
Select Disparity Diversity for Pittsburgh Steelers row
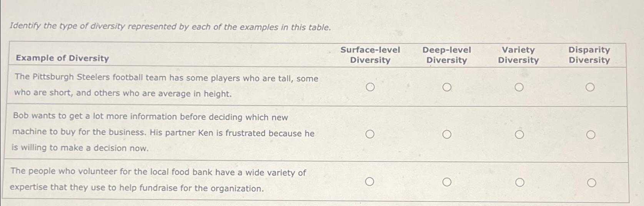click(590, 88)
